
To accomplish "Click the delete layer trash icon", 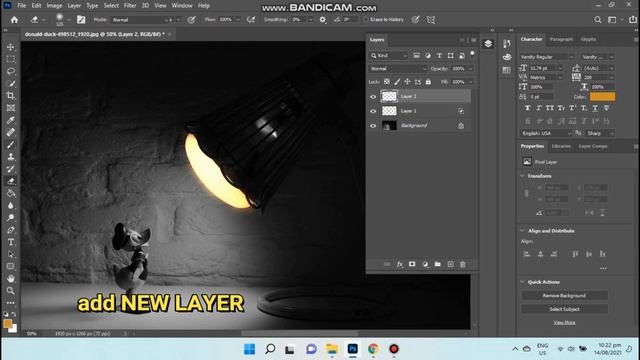I will (x=462, y=264).
